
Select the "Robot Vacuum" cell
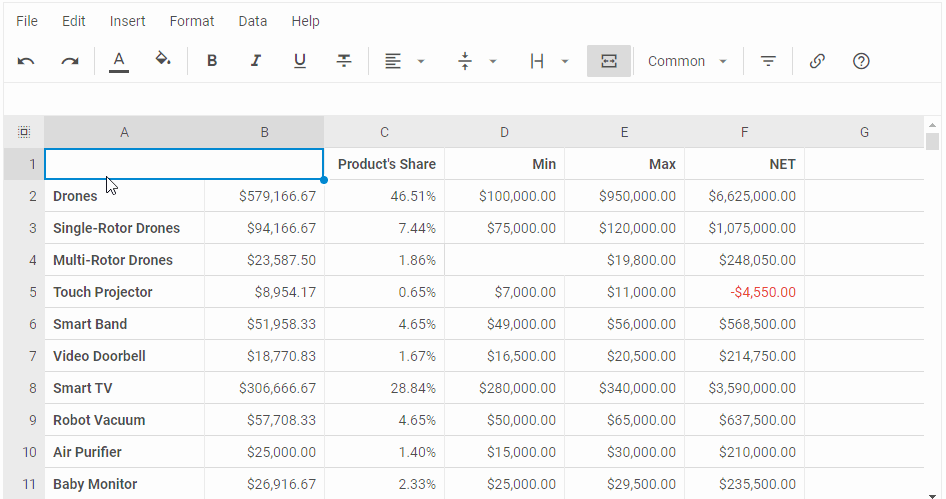(124, 420)
